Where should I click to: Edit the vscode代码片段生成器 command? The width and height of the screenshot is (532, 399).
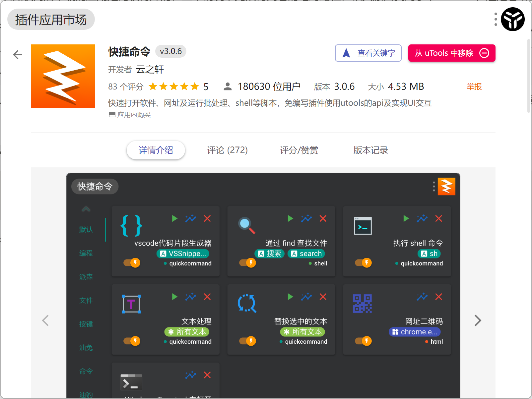(x=191, y=218)
